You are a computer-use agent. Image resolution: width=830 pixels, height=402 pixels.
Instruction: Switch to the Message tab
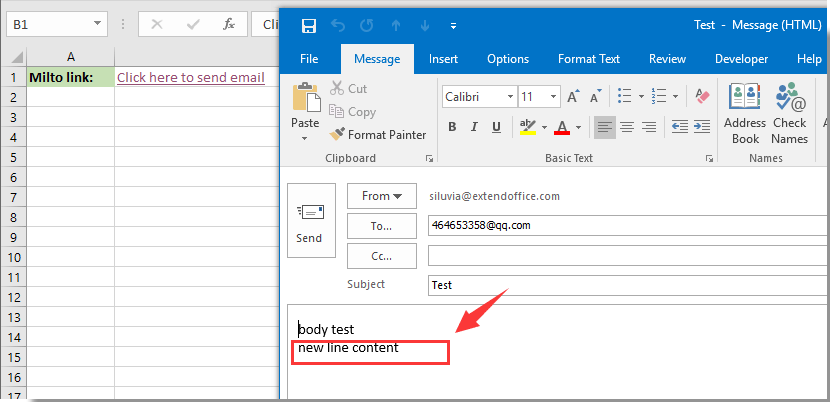coord(377,59)
